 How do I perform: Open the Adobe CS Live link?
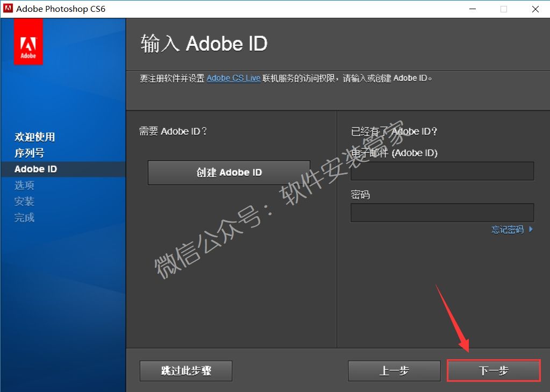pos(233,78)
